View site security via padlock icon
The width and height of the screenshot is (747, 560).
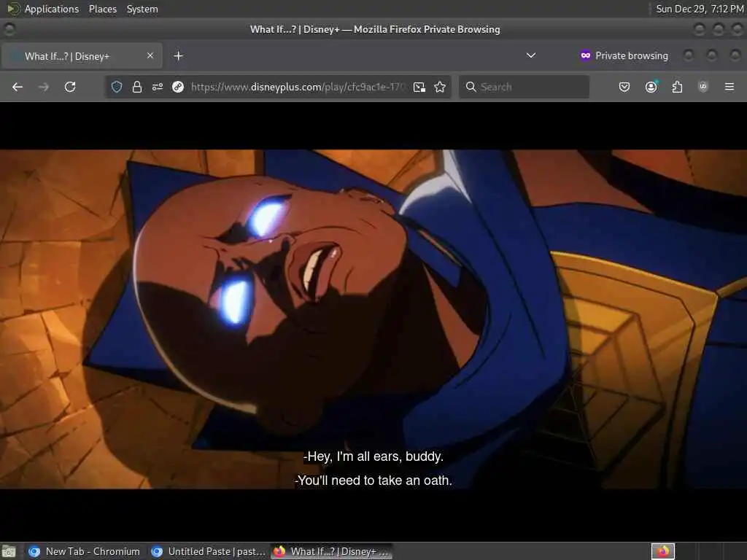click(x=137, y=87)
